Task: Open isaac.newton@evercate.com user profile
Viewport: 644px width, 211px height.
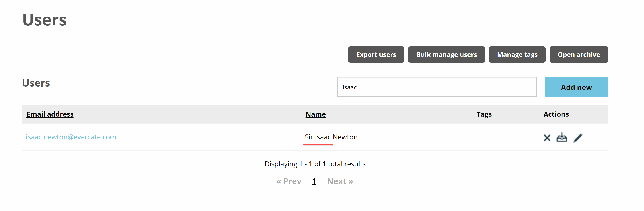Action: (71, 137)
